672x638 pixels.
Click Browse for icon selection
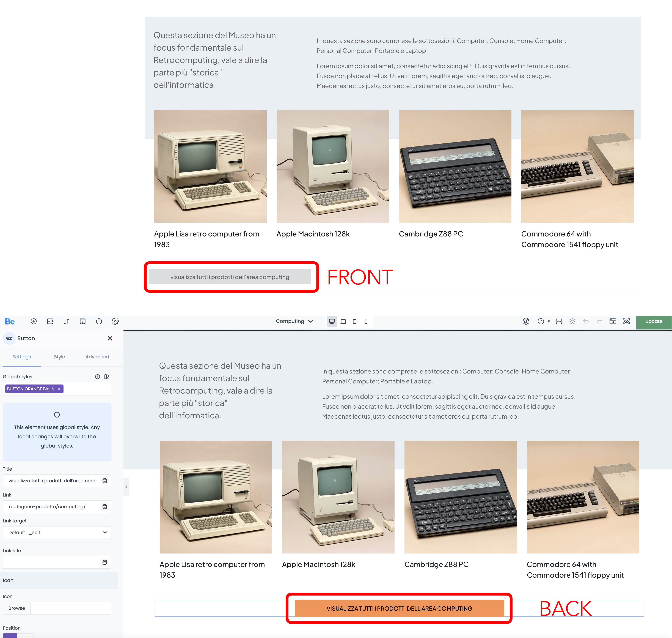click(x=17, y=608)
